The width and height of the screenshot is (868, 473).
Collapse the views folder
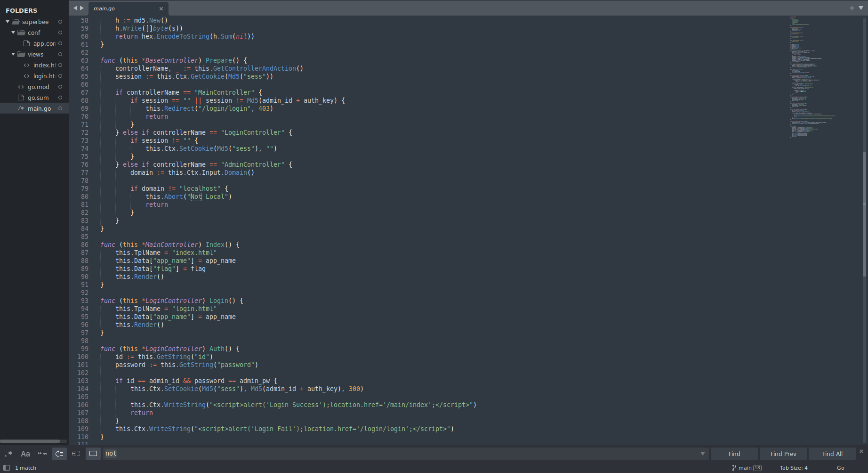13,54
